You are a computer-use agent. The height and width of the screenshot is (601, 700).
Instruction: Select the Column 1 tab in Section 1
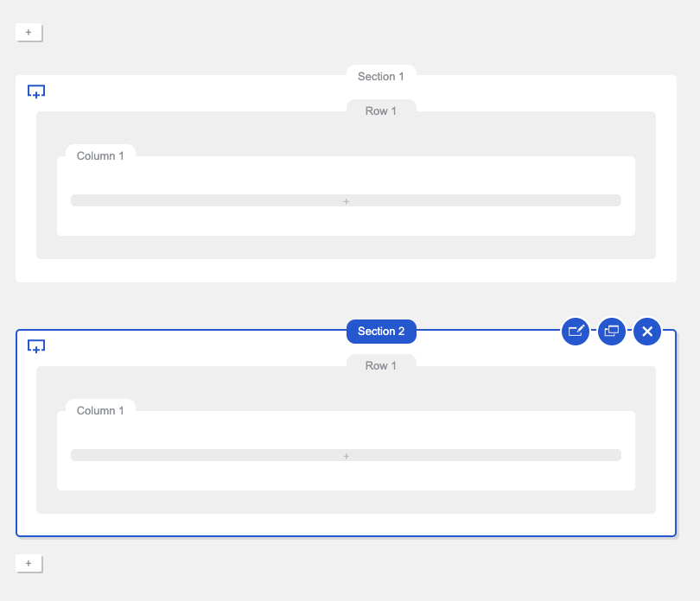coord(100,155)
